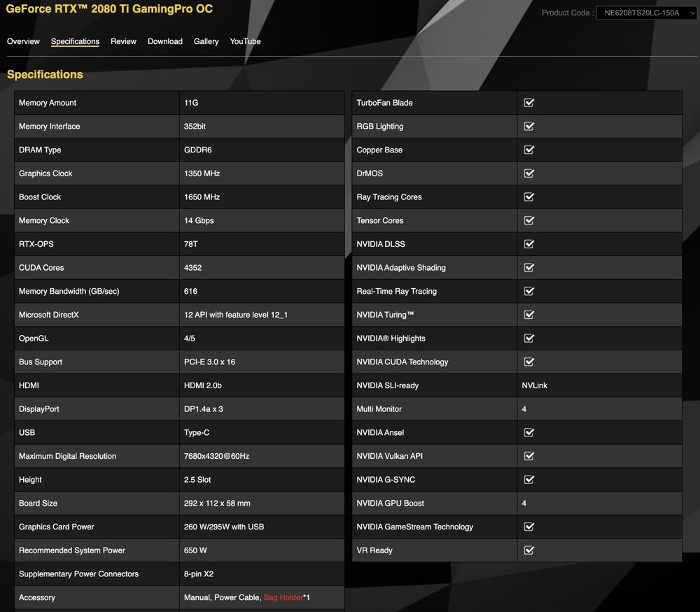
Task: Click the Bus Support label
Action: (40, 362)
